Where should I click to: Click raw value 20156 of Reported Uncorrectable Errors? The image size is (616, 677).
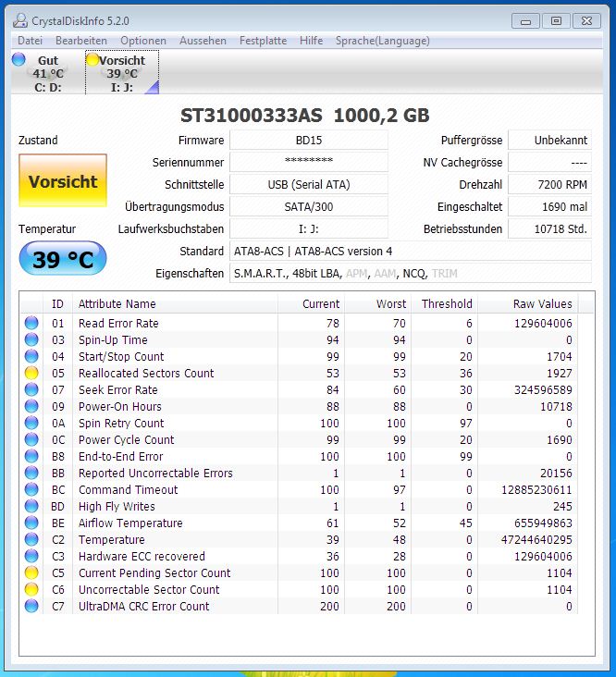[556, 474]
